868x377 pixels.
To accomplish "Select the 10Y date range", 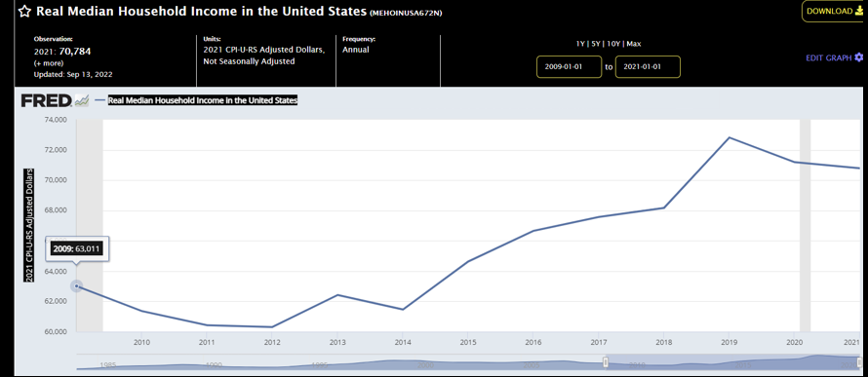I will coord(613,44).
